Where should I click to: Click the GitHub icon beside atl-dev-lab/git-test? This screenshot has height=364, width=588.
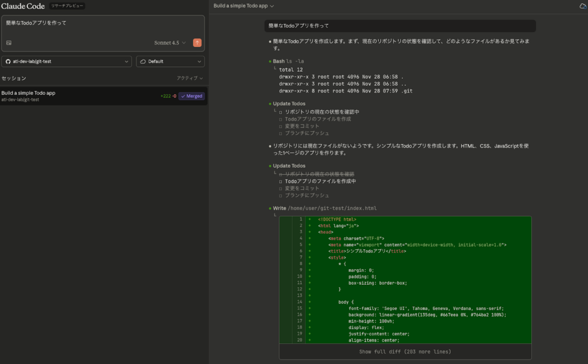coord(9,61)
